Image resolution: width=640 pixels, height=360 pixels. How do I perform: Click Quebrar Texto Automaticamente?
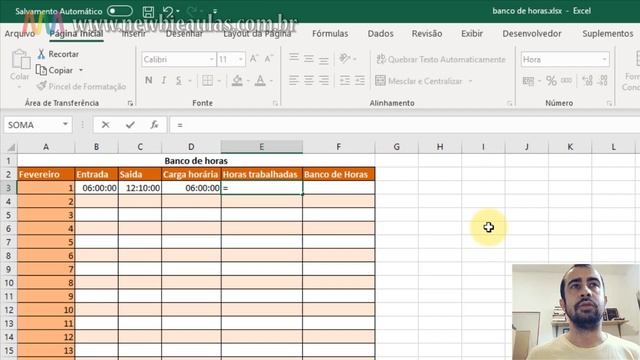(x=441, y=59)
